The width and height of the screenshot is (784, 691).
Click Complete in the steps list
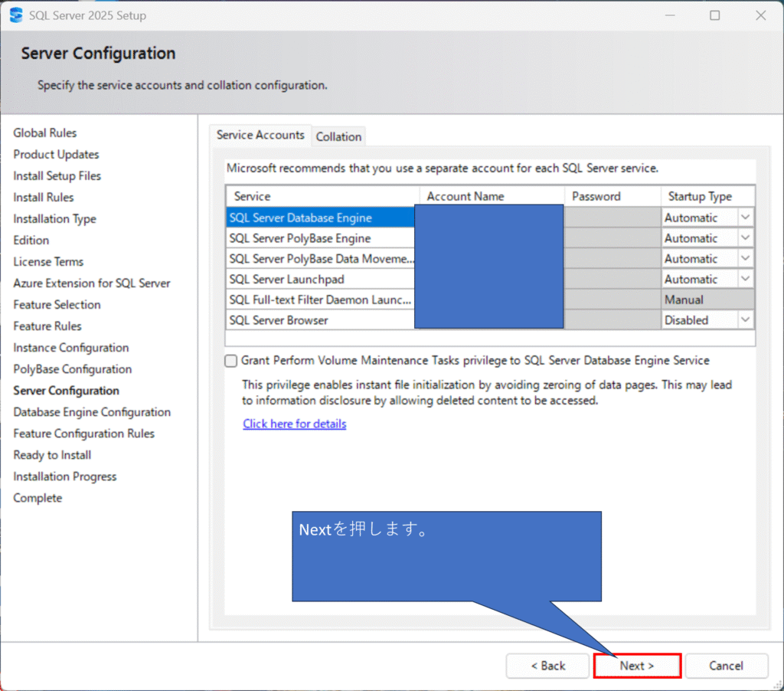(x=38, y=499)
